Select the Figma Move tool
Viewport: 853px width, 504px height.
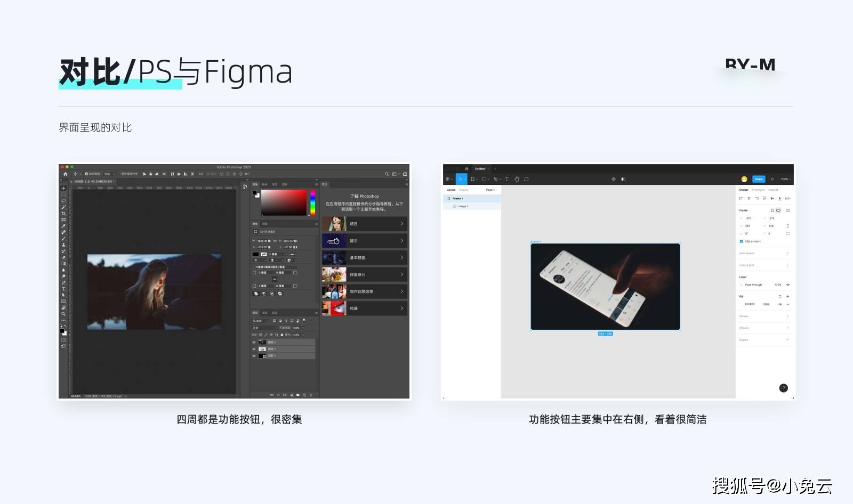tap(461, 179)
